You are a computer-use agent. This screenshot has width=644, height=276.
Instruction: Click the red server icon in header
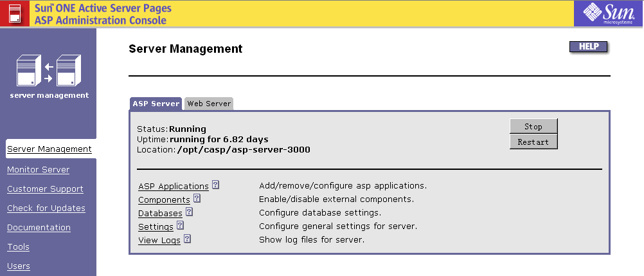point(14,13)
